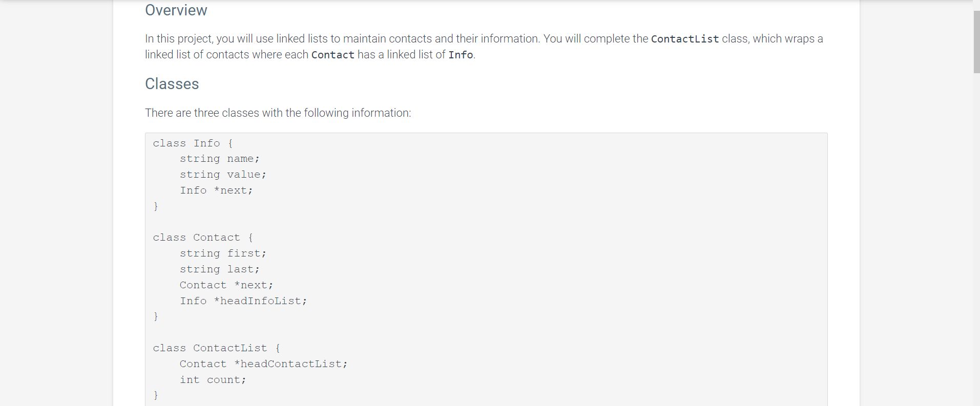Click the bold Info word in paragraph
The width and height of the screenshot is (980, 406).
pos(461,55)
